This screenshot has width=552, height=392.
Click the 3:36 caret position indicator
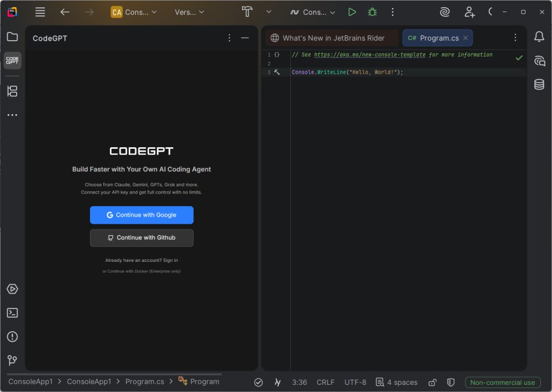[299, 383]
